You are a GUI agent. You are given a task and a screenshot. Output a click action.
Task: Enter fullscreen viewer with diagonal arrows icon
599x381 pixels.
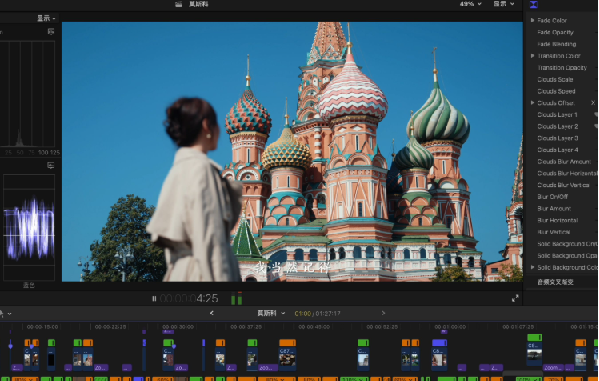pyautogui.click(x=515, y=298)
